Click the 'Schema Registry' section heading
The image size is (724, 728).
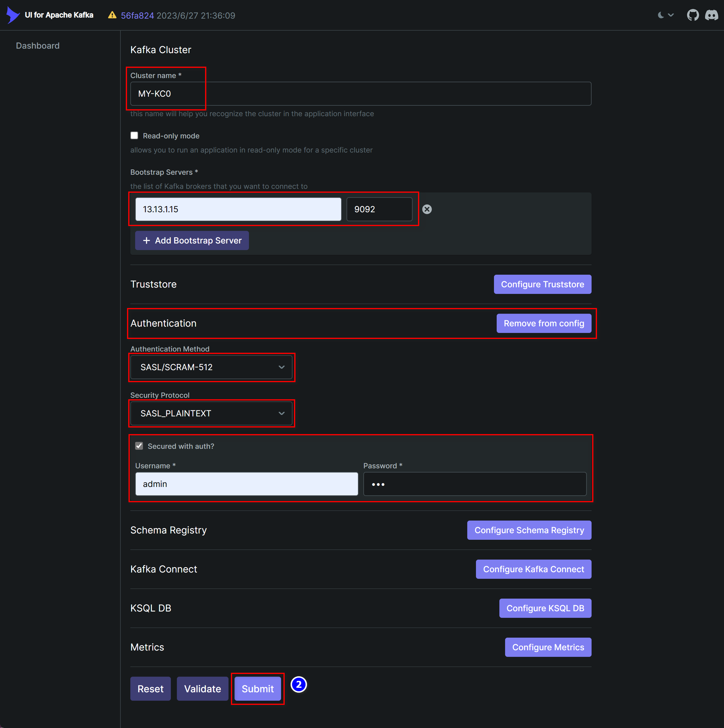click(168, 530)
